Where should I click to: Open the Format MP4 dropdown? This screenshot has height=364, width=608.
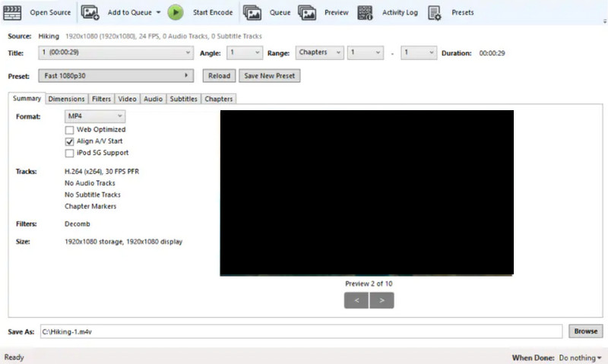coord(95,116)
